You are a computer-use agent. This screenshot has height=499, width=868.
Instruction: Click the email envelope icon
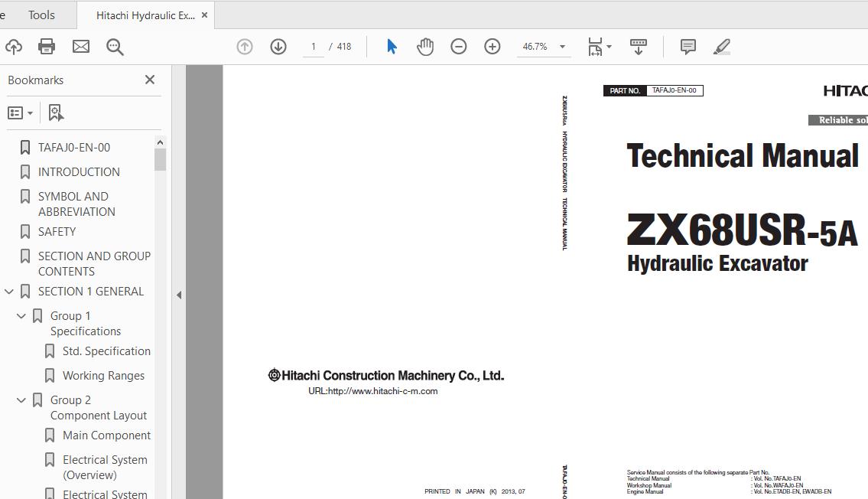click(x=81, y=47)
